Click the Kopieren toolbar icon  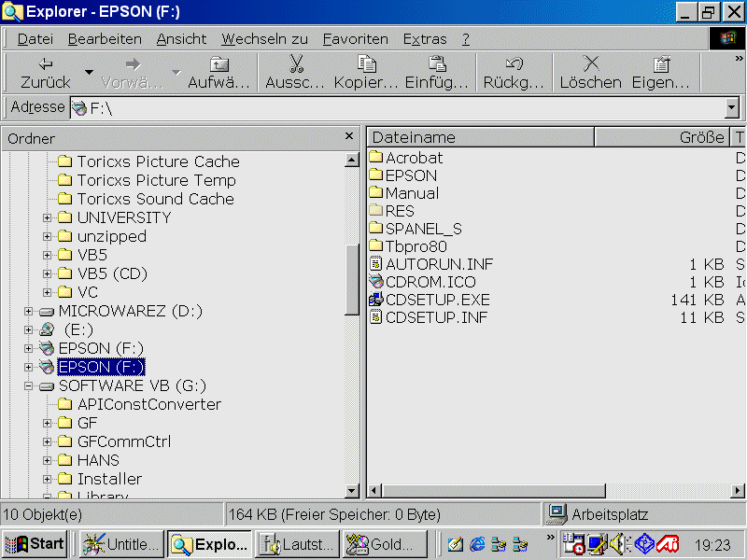(366, 63)
